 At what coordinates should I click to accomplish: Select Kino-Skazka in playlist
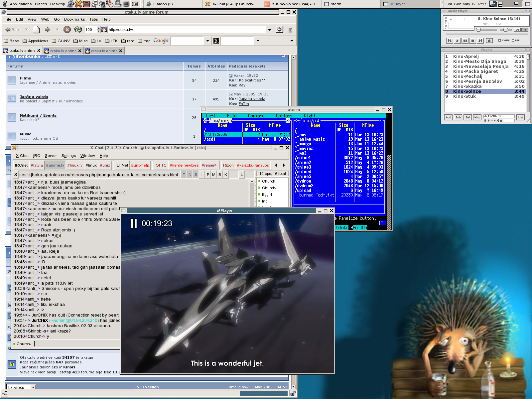tap(485, 86)
